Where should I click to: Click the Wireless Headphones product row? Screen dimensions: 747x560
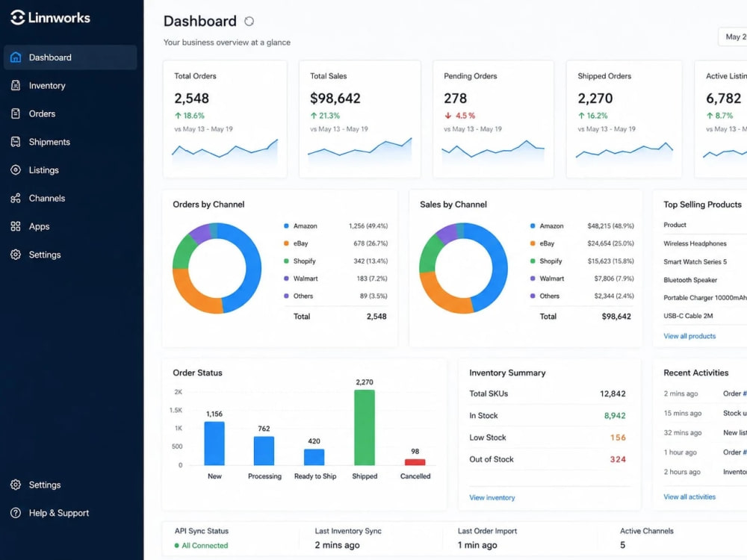coord(705,243)
